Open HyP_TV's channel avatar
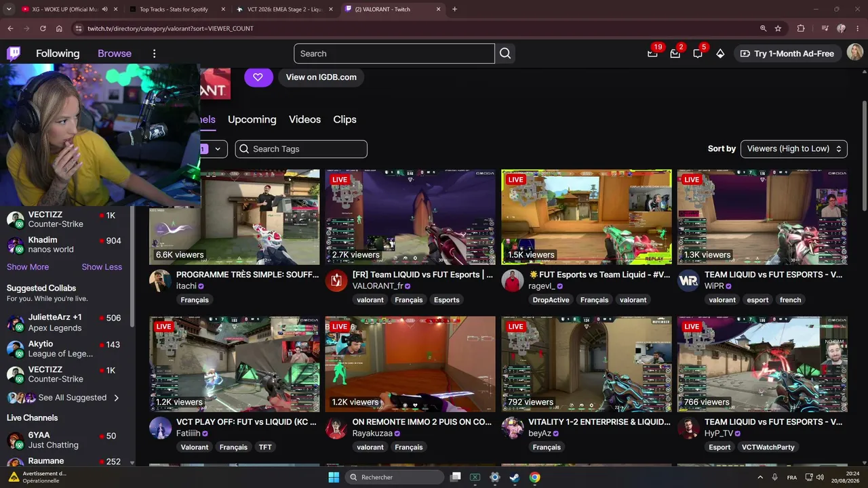Screen dimensions: 868x488 coord(688,428)
